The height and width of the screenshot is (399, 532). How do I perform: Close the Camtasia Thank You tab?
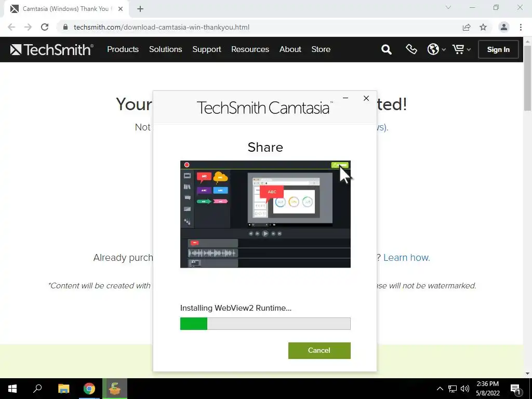pyautogui.click(x=121, y=9)
